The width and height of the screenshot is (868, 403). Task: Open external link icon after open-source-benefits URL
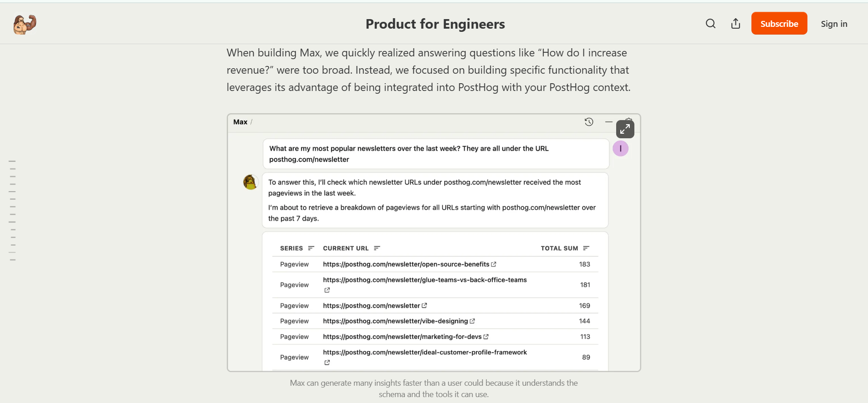[x=494, y=264]
